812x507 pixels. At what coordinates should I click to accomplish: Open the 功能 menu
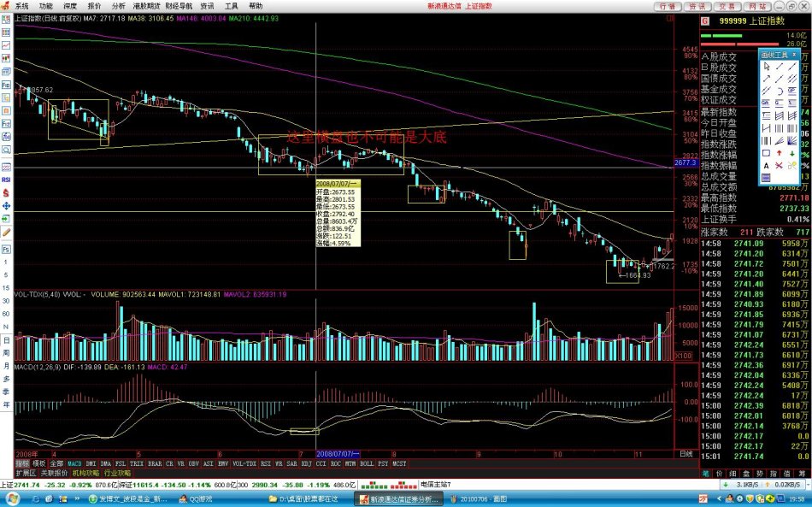(45, 6)
